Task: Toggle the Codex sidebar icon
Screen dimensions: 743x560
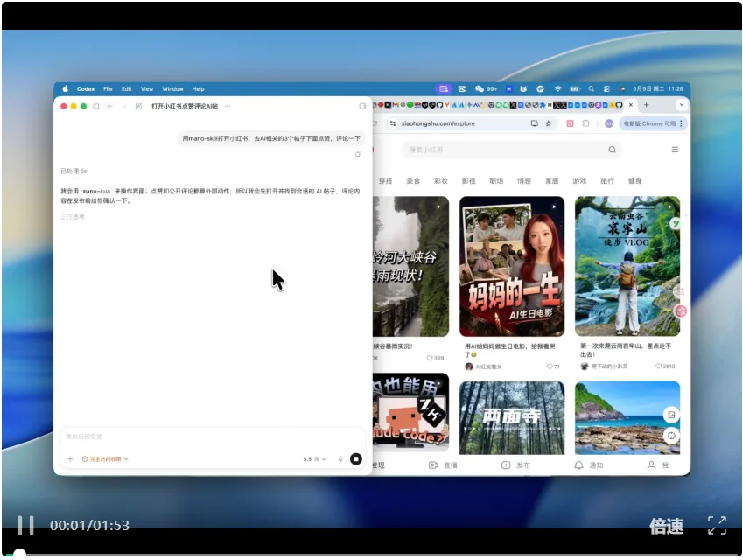Action: 96,106
